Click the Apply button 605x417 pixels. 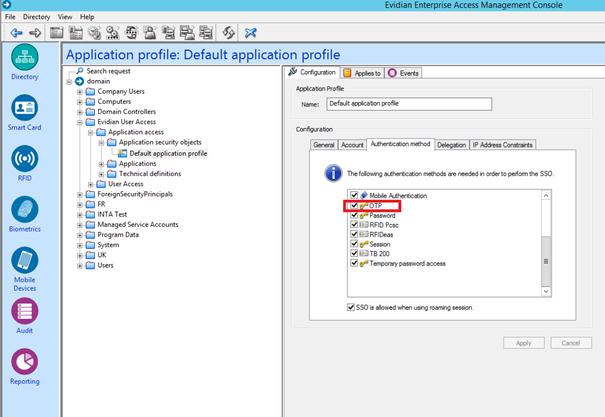coord(524,342)
